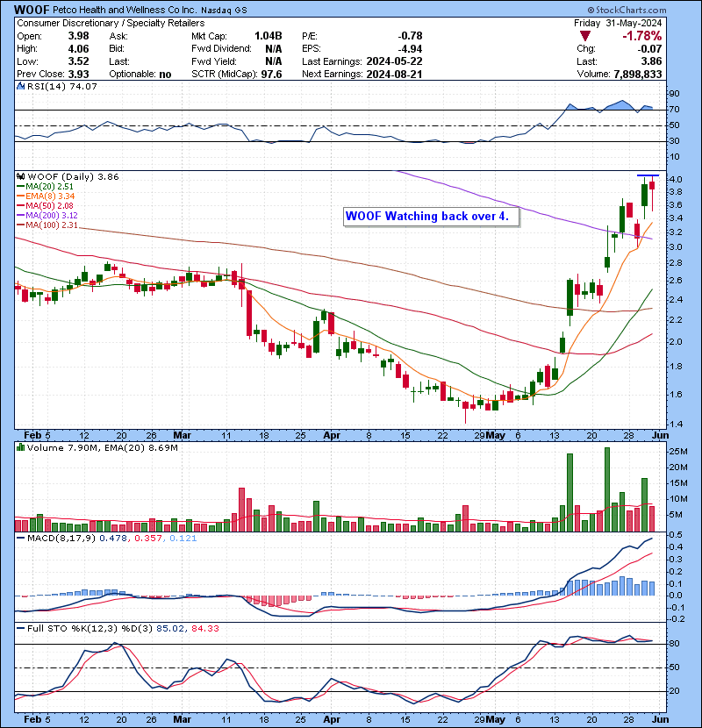The height and width of the screenshot is (728, 702).
Task: Click the MA(100) 2.31 legend label
Action: point(50,225)
